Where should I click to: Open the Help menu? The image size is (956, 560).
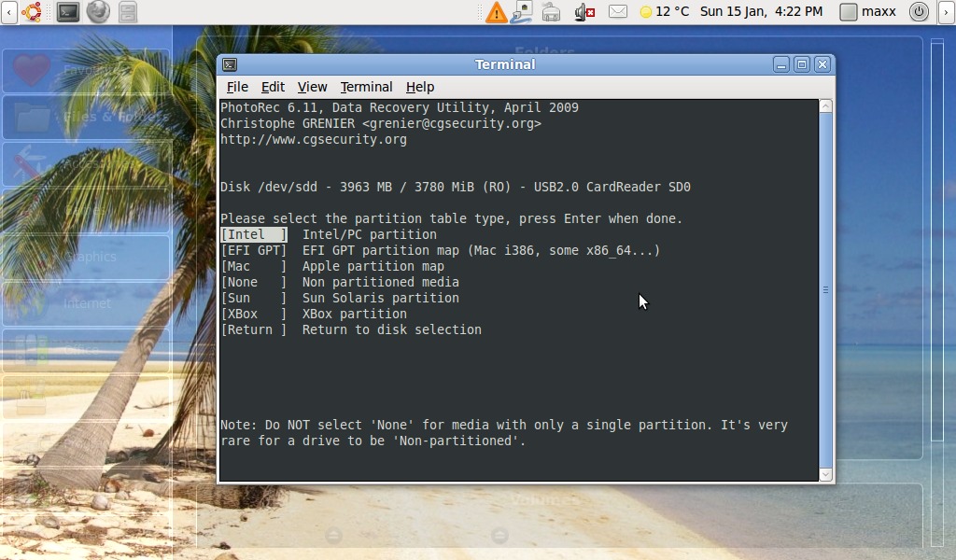pos(420,87)
